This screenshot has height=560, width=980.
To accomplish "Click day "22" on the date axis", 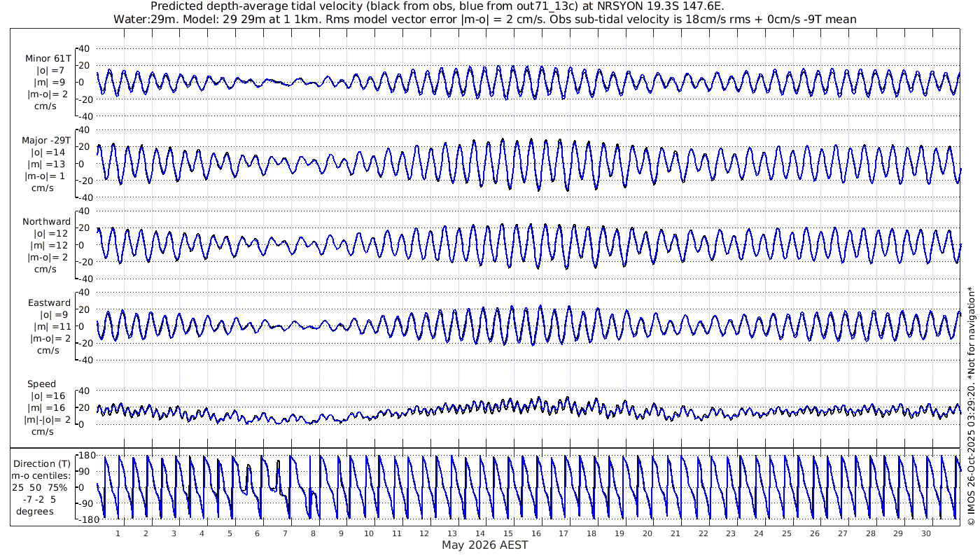I will pos(703,533).
